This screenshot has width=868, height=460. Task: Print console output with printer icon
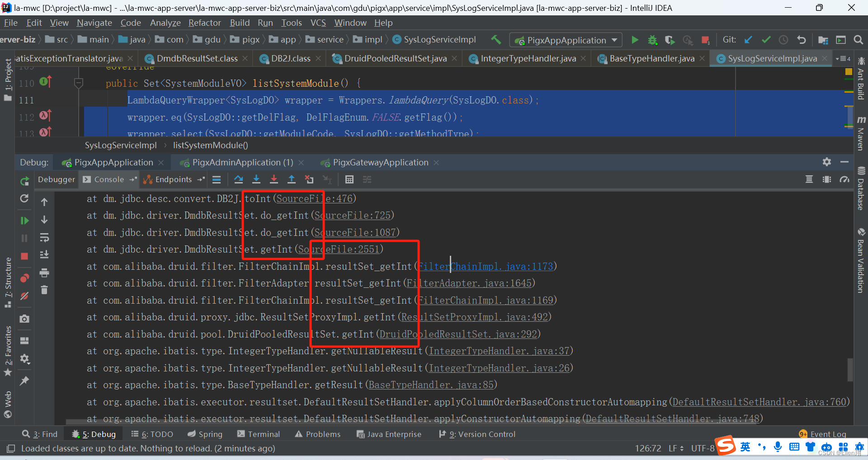[x=44, y=272]
